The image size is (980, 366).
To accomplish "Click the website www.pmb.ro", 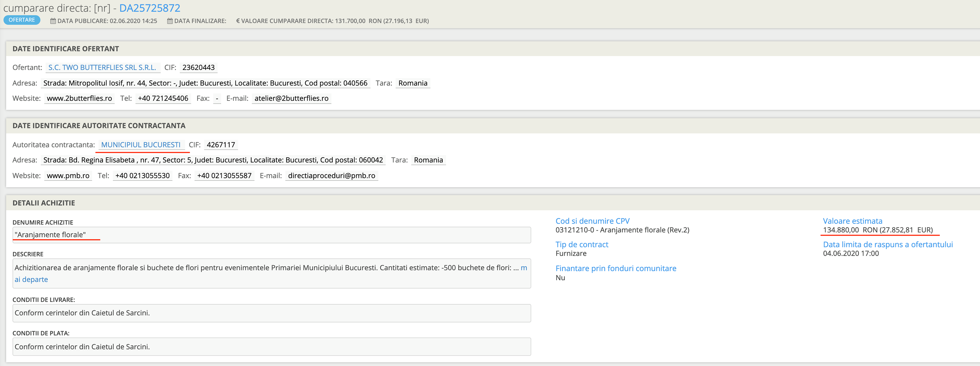I will (x=68, y=175).
